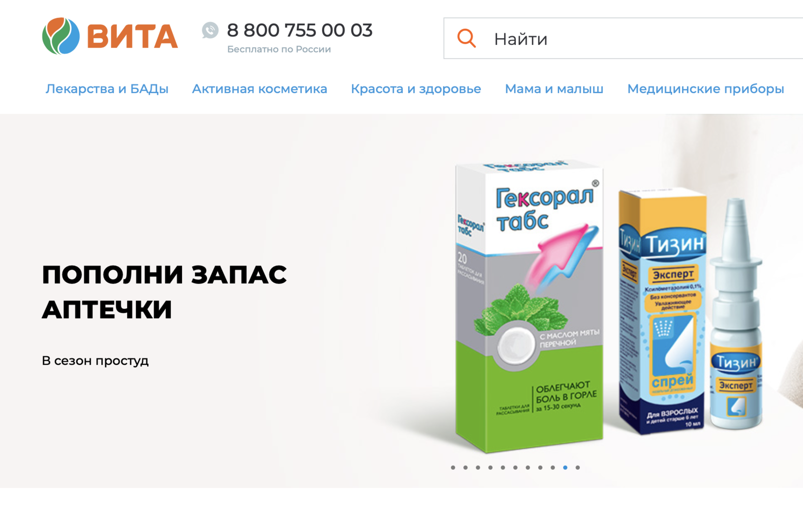This screenshot has width=803, height=532.
Task: Click the orange search magnifier icon
Action: [x=467, y=38]
